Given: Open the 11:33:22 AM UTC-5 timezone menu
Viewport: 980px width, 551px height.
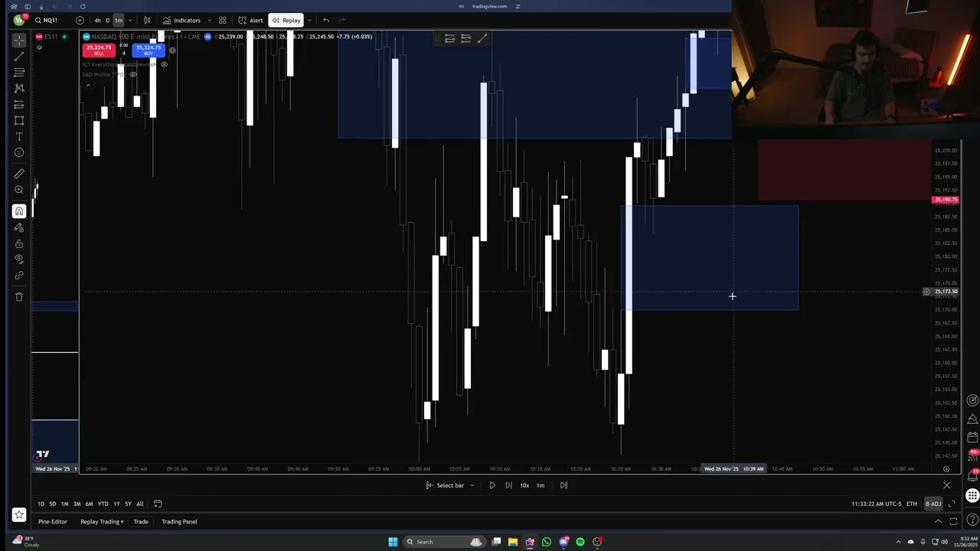Looking at the screenshot, I should [876, 504].
